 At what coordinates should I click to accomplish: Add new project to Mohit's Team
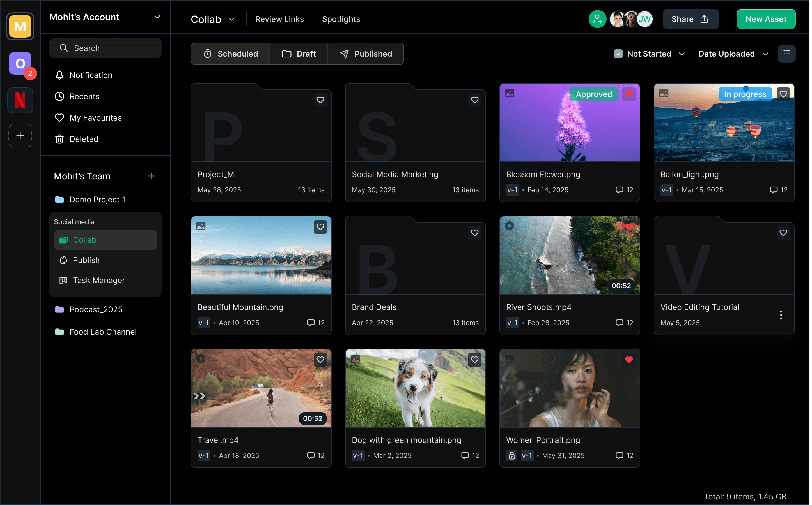pos(152,176)
